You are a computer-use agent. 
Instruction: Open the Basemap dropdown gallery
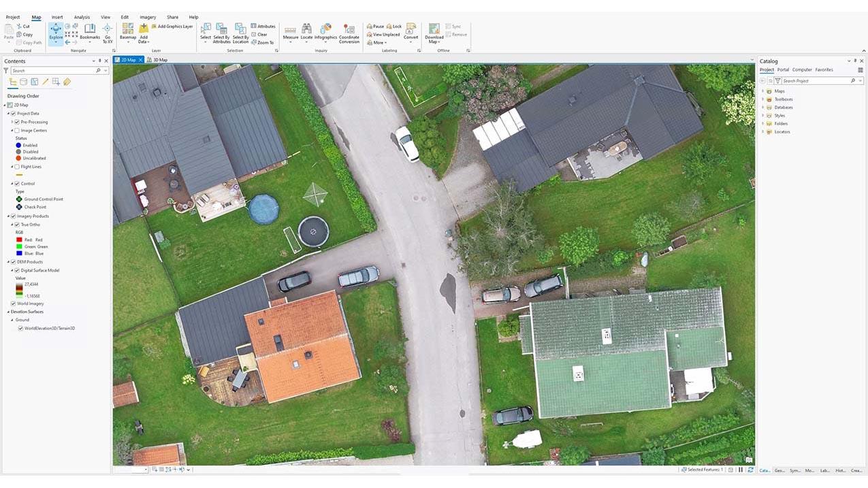[x=127, y=33]
